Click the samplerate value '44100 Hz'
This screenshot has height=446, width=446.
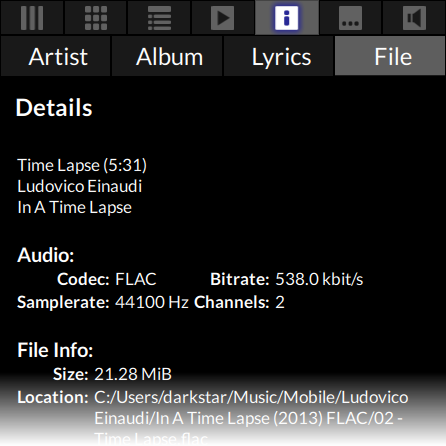coord(152,302)
